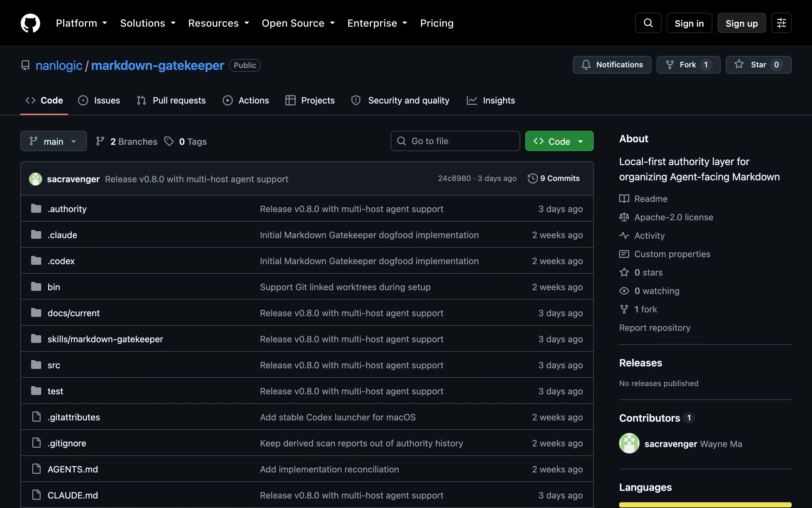Switch to the Actions tab
The height and width of the screenshot is (508, 812).
click(246, 100)
